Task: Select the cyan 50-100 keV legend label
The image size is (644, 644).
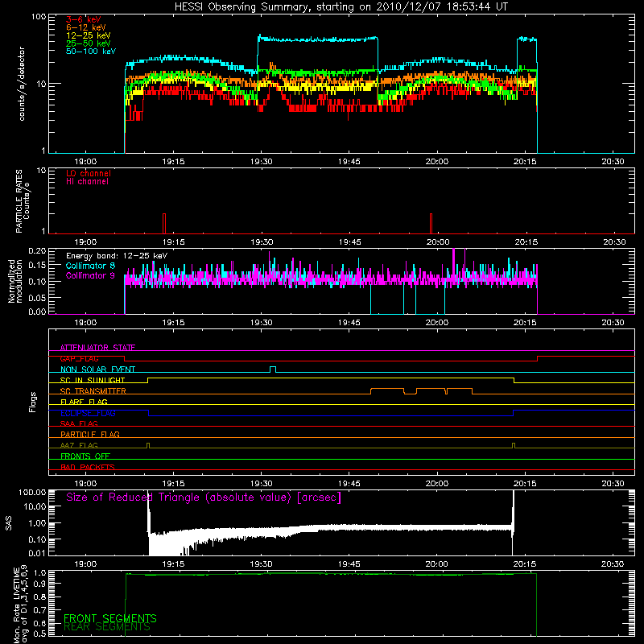Action: [91, 52]
